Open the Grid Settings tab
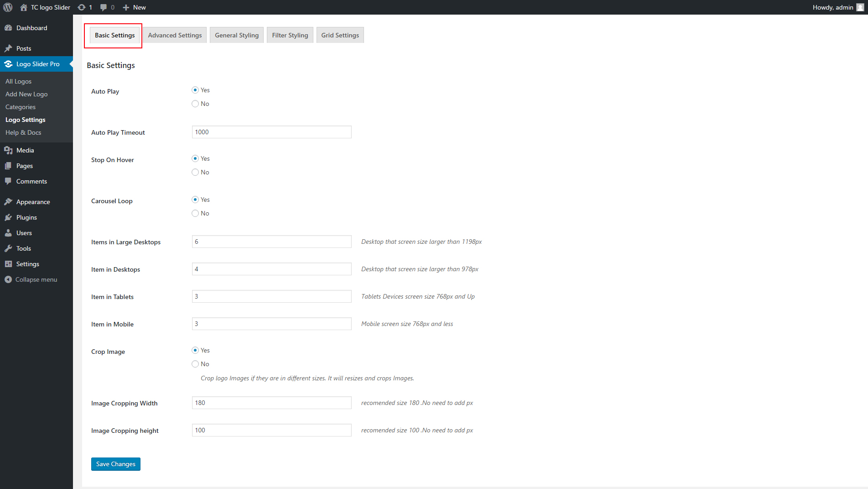The image size is (868, 489). tap(340, 35)
